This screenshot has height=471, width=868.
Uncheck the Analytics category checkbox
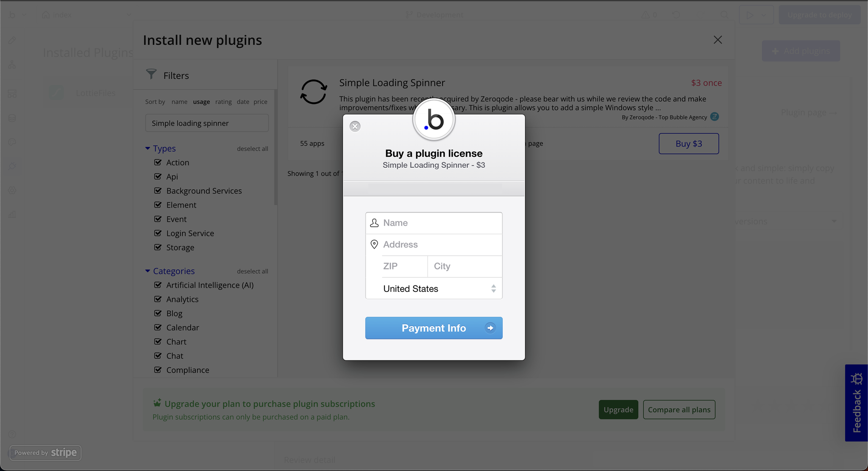click(x=158, y=299)
